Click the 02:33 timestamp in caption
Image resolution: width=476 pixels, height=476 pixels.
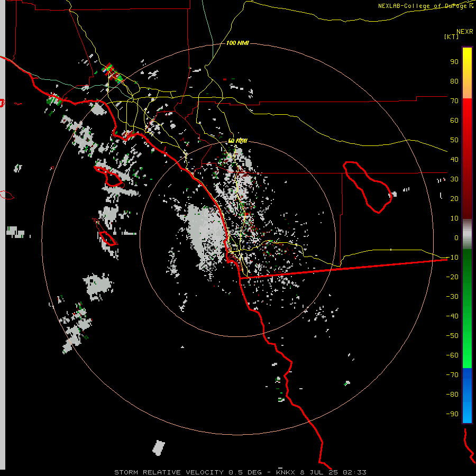click(354, 472)
